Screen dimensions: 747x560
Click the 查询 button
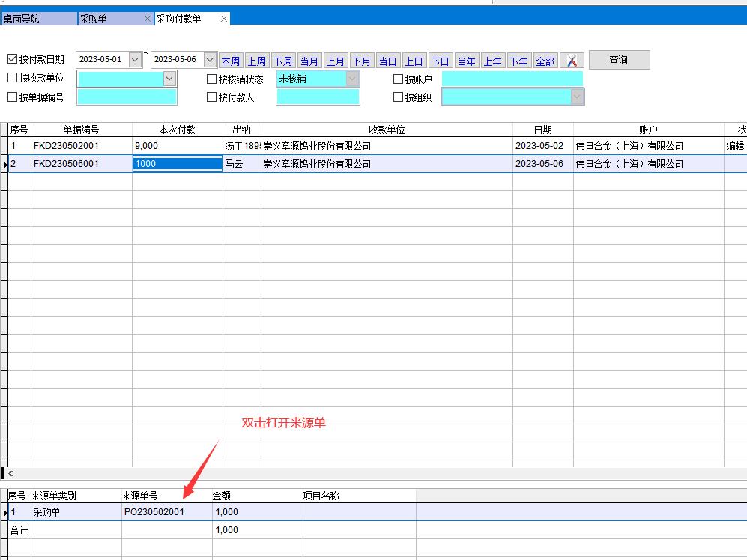coord(619,60)
